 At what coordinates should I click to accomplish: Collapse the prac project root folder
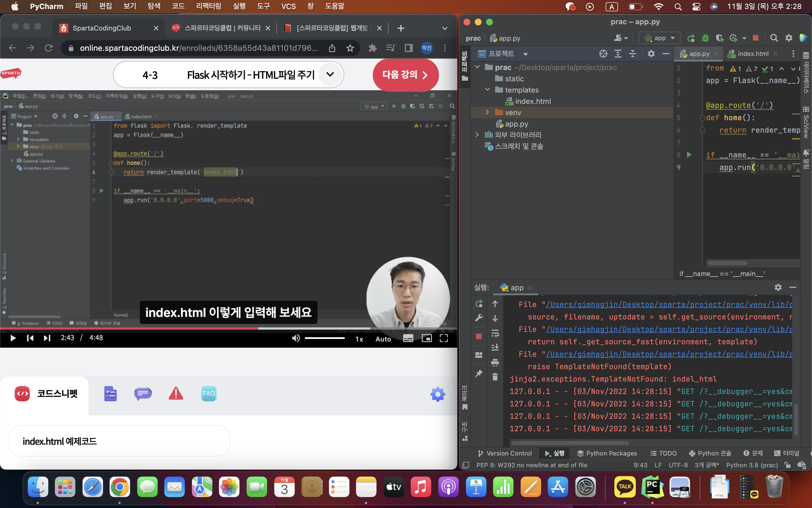(477, 67)
